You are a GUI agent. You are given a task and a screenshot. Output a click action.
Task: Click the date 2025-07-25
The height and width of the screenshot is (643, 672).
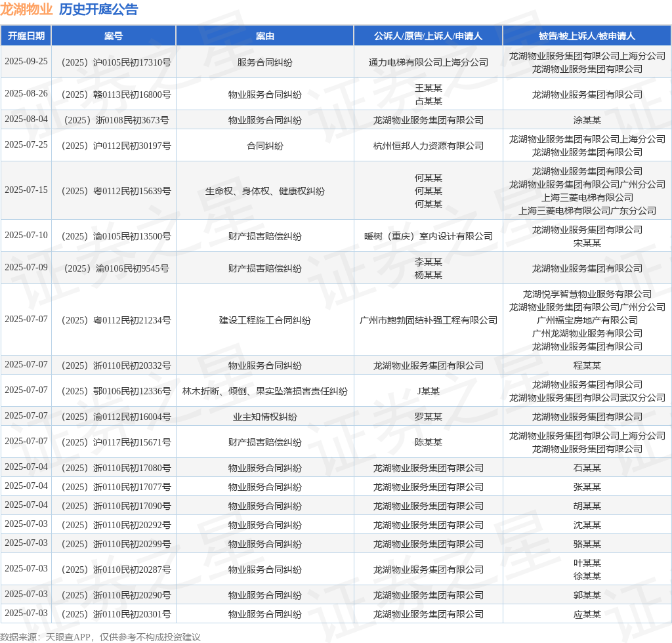(x=26, y=145)
